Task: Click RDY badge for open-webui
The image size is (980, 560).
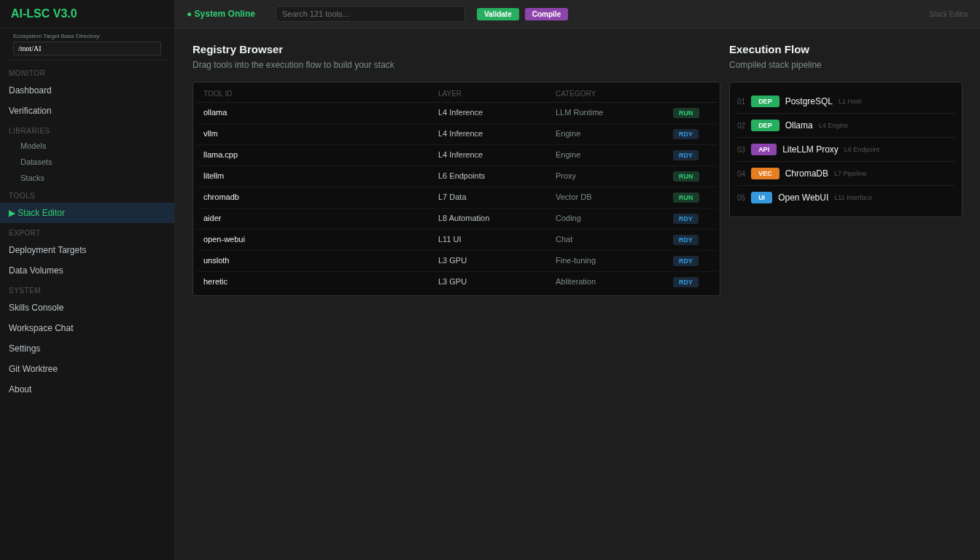Action: 685,240
